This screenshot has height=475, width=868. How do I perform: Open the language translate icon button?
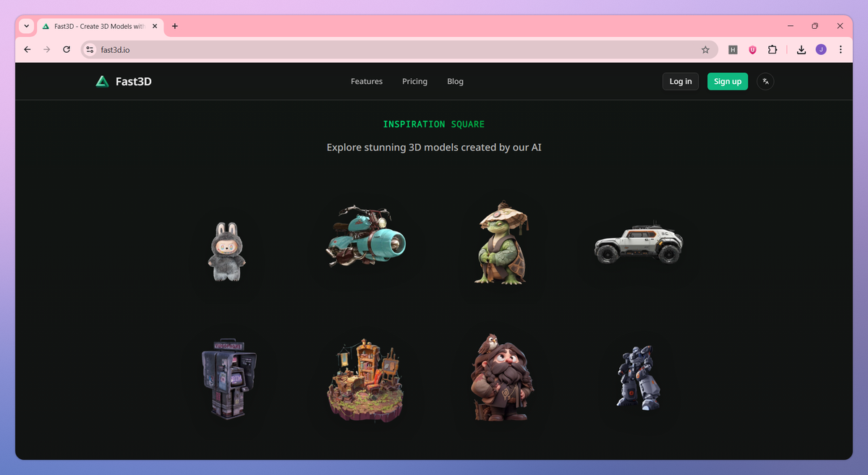point(765,82)
